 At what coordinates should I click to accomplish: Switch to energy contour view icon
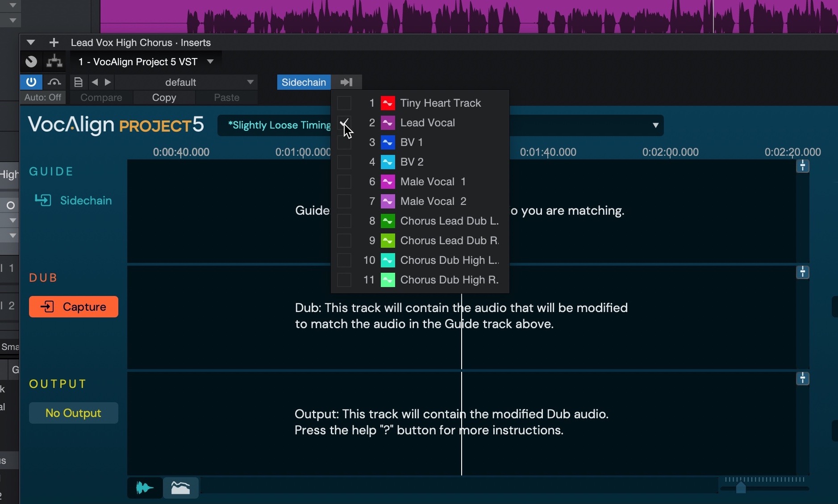180,488
